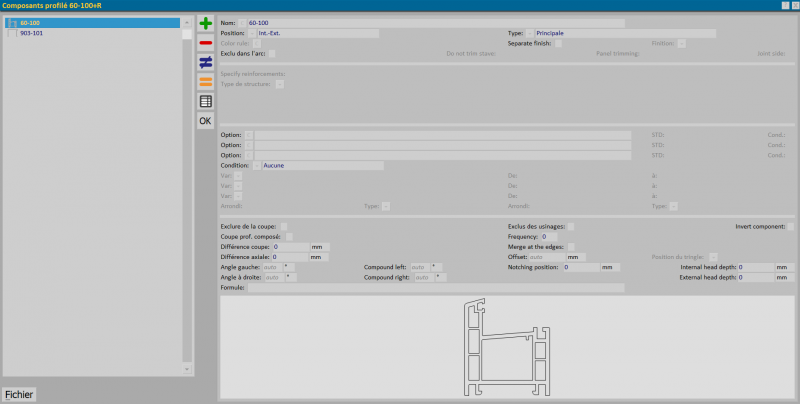Viewport: 800px width, 404px height.
Task: Check the Exclure de la coupe box
Action: (284, 227)
